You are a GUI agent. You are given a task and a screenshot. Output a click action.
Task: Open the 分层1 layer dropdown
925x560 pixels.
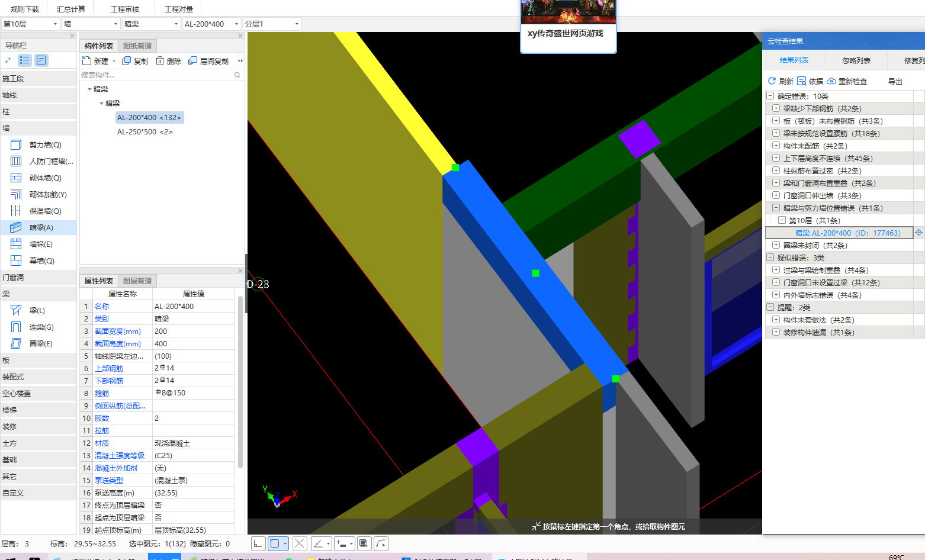[297, 24]
